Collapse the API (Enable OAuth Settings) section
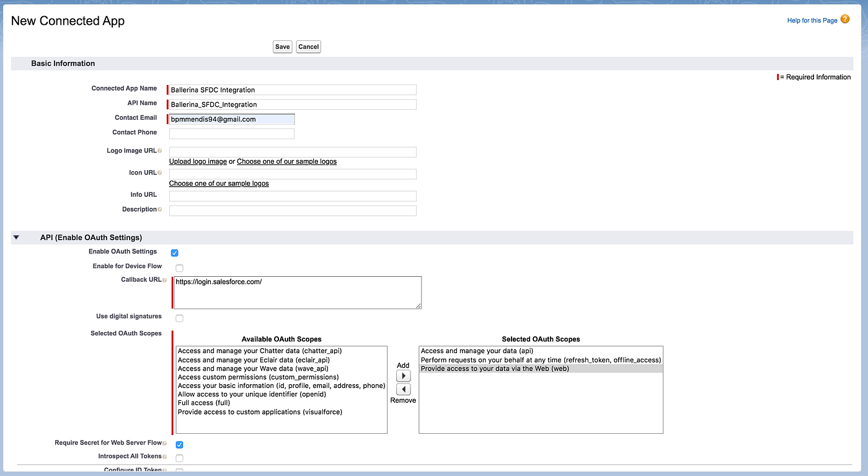868x476 pixels. (x=15, y=237)
